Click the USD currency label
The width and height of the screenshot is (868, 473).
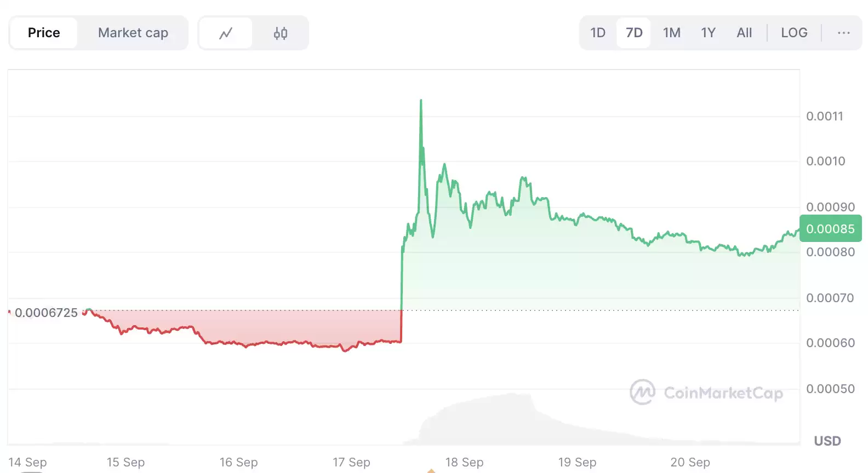[x=827, y=441]
